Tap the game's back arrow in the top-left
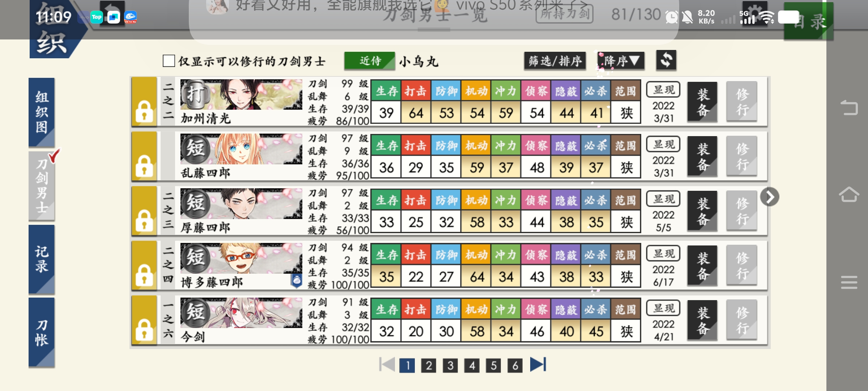 coord(112,13)
